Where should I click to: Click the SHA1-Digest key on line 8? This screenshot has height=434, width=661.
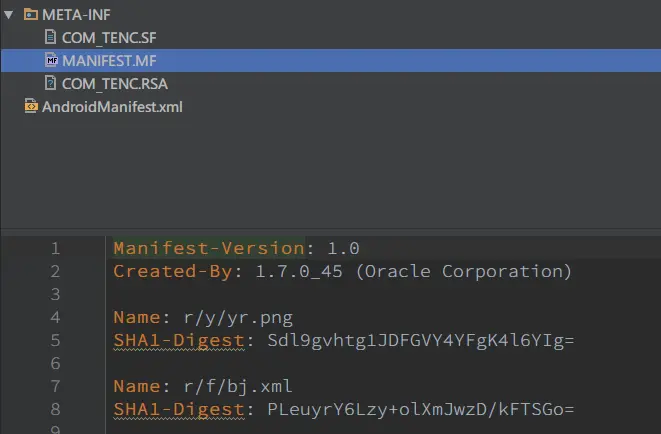point(179,410)
